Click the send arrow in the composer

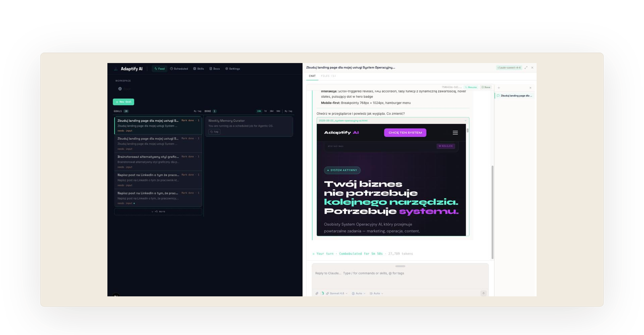point(483,293)
